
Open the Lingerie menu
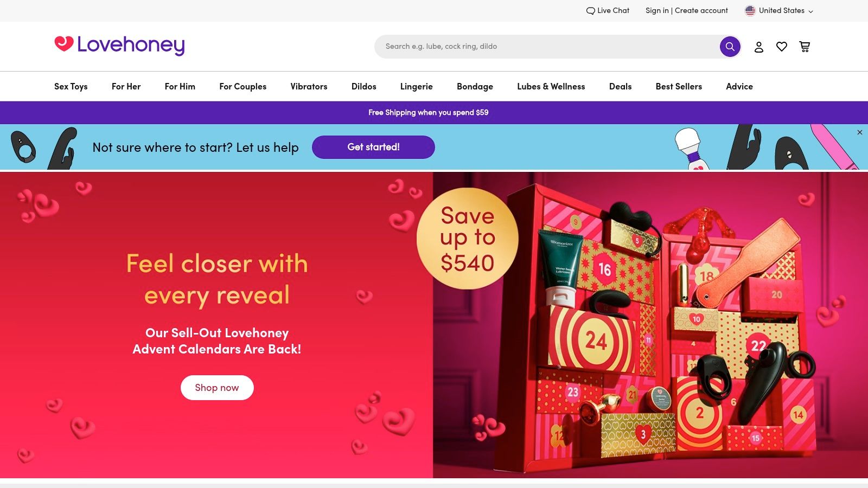(x=416, y=86)
